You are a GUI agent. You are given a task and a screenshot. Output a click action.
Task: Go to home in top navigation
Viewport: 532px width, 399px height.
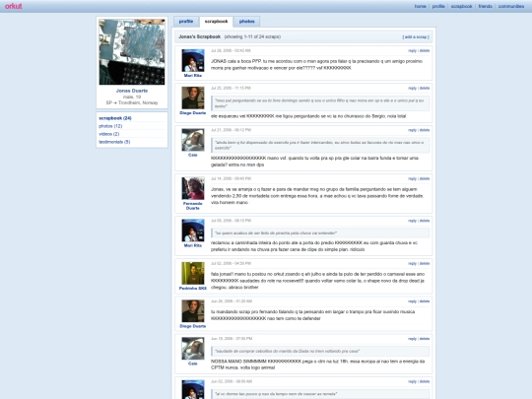click(x=420, y=6)
